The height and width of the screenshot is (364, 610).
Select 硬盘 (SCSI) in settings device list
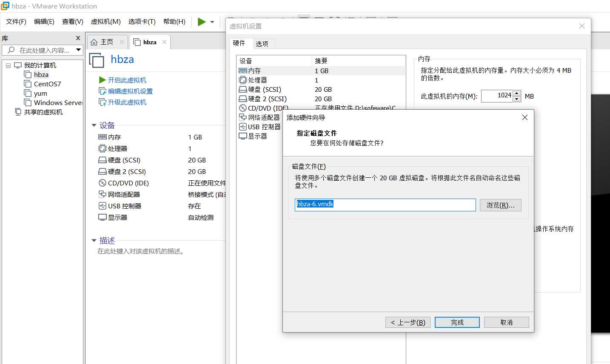[x=321, y=89]
